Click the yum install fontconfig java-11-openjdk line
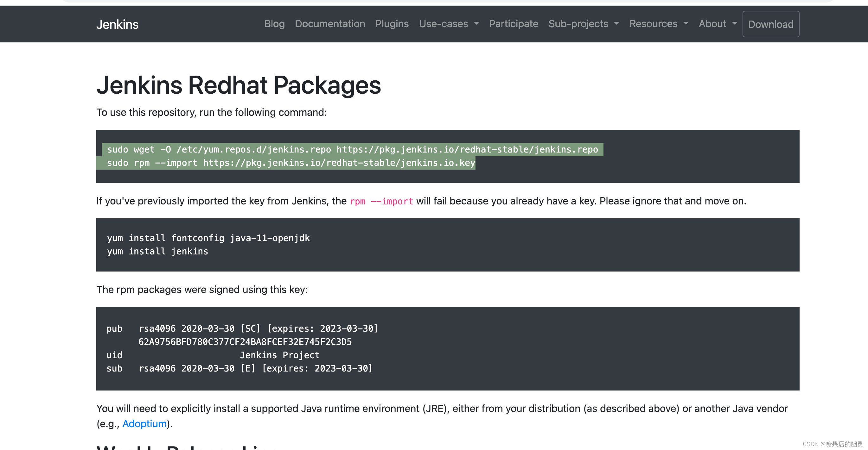Image resolution: width=868 pixels, height=450 pixels. click(208, 238)
